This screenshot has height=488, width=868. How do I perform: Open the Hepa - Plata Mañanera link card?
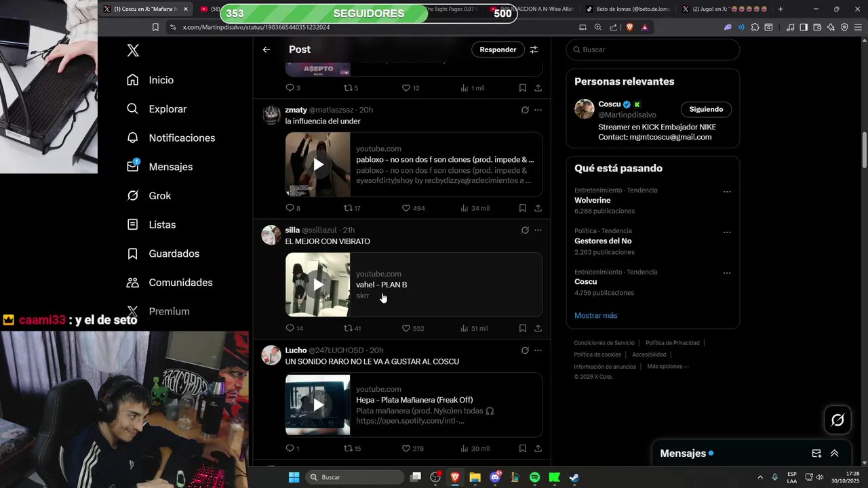414,405
